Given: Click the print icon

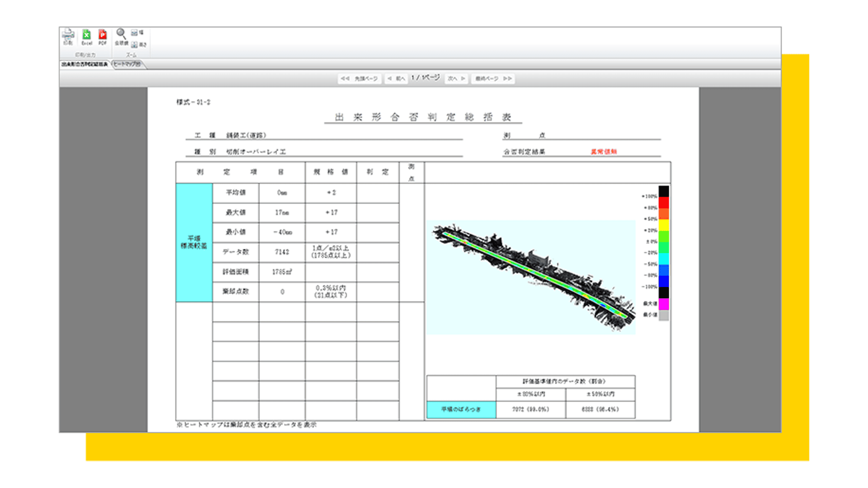Looking at the screenshot, I should click(x=68, y=36).
